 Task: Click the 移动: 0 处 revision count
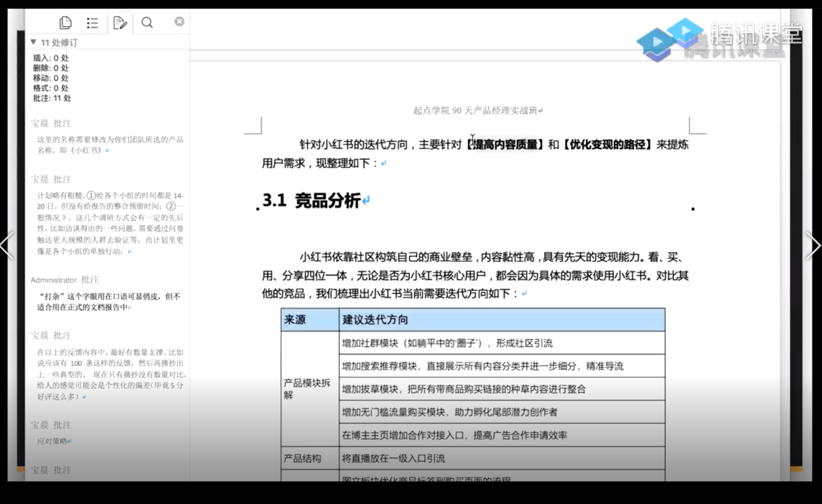point(51,78)
